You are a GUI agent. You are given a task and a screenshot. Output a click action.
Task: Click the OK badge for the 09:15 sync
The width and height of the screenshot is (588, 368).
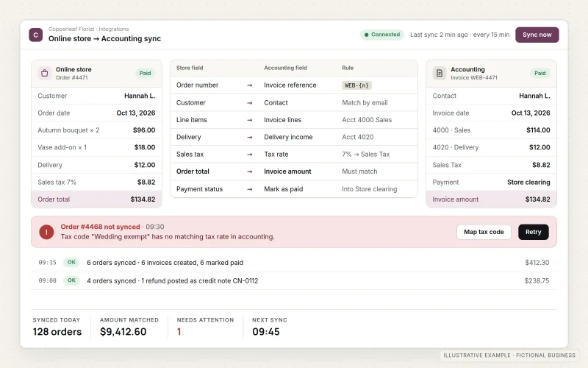pyautogui.click(x=71, y=263)
